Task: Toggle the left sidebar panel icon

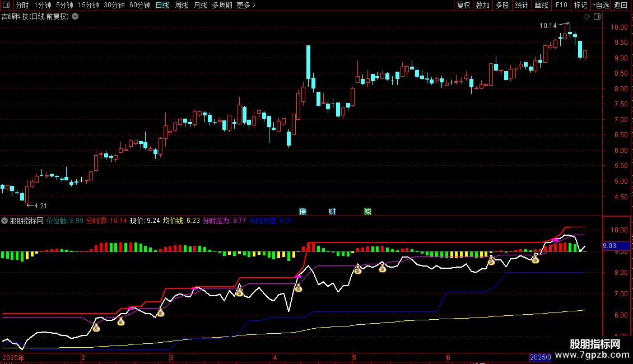Action: tap(6, 5)
